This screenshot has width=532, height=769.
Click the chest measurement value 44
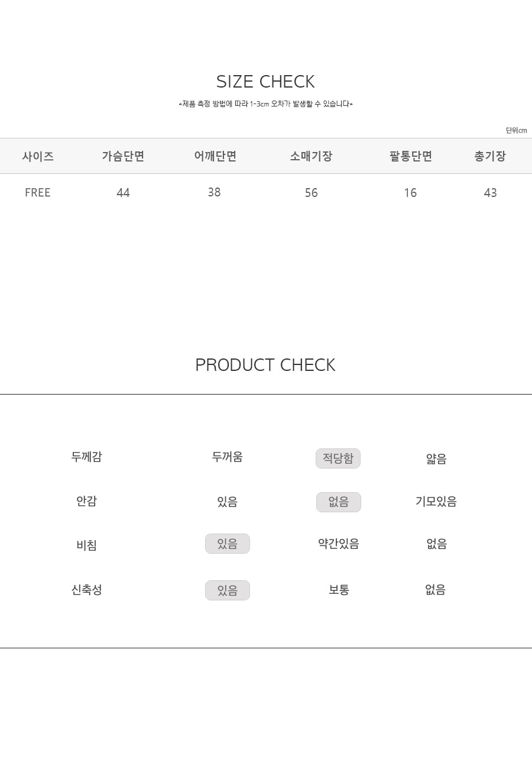pos(123,193)
